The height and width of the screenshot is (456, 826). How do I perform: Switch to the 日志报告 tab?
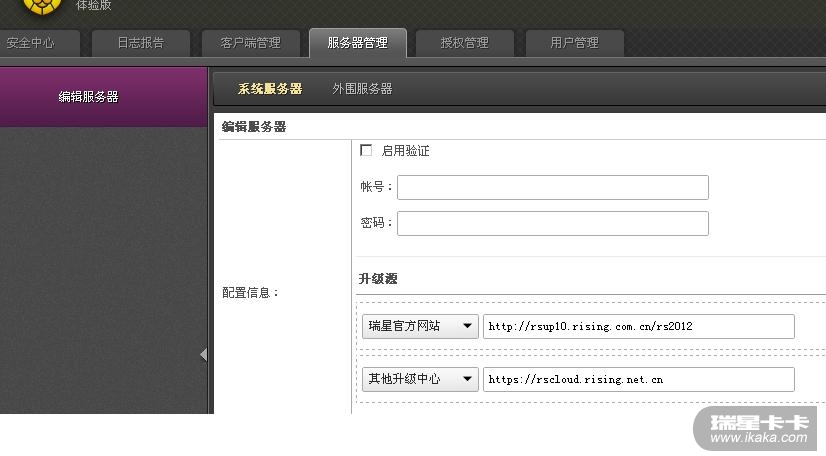(141, 43)
